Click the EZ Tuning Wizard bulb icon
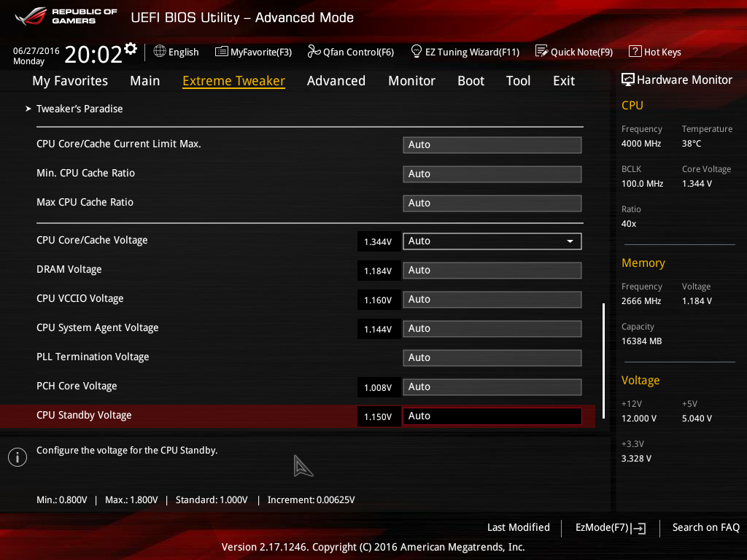The height and width of the screenshot is (560, 747). pos(417,51)
